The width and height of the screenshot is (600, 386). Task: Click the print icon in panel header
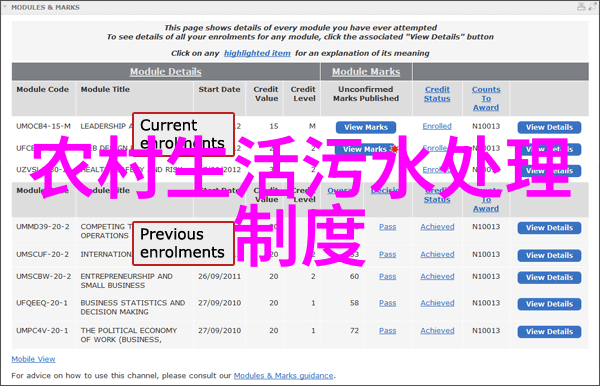pos(581,7)
